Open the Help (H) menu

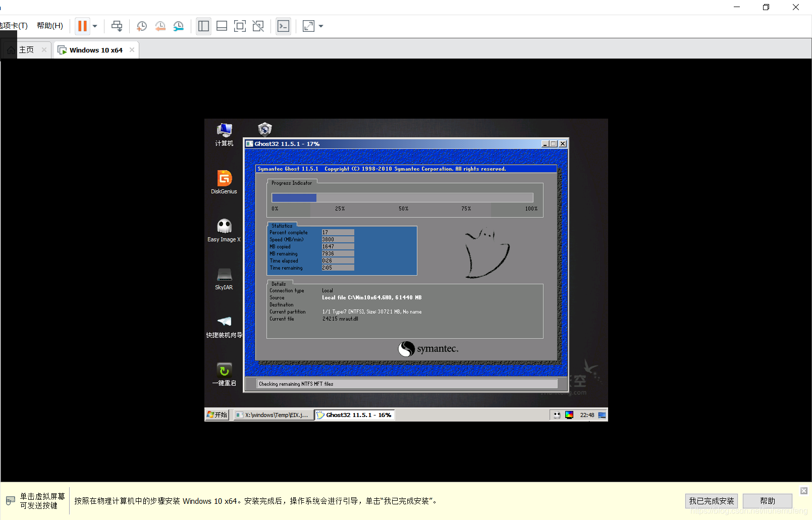[x=50, y=26]
